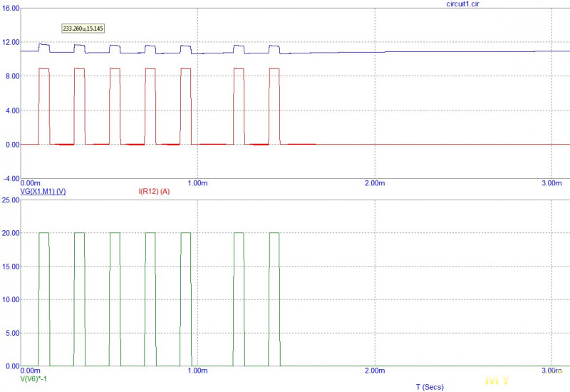The width and height of the screenshot is (570, 392).
Task: Click the top of the first green pulse
Action: click(x=43, y=233)
